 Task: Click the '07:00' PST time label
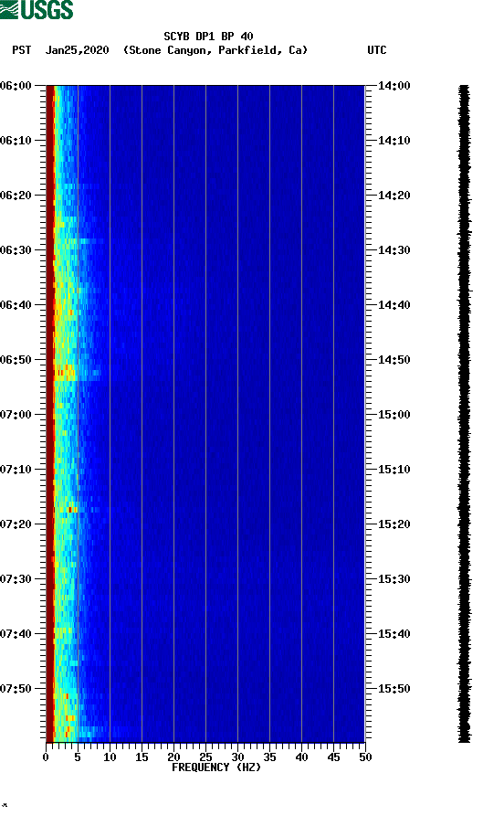[16, 414]
